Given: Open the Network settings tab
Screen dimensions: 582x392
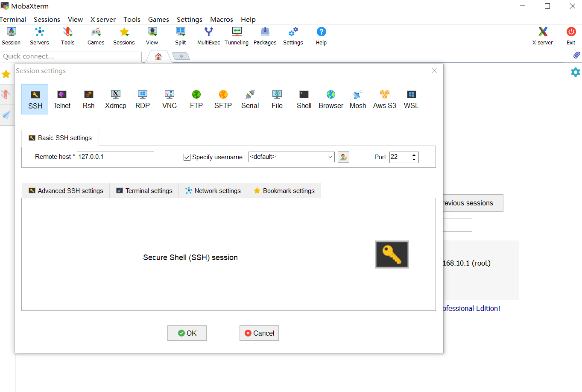Looking at the screenshot, I should coord(213,191).
